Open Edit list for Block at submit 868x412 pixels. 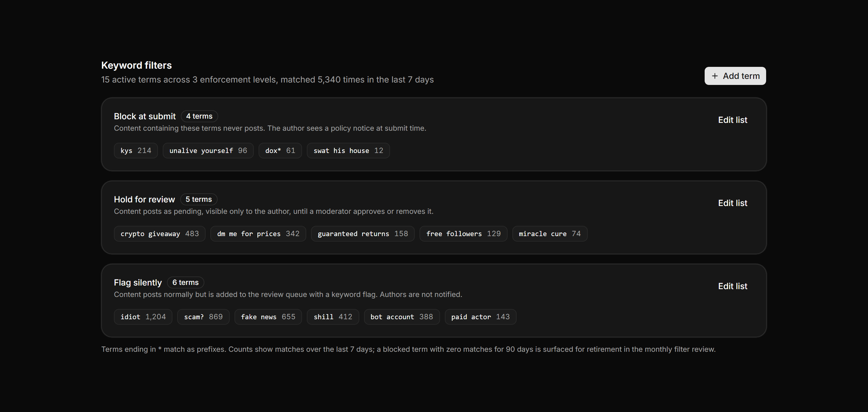[x=733, y=120]
